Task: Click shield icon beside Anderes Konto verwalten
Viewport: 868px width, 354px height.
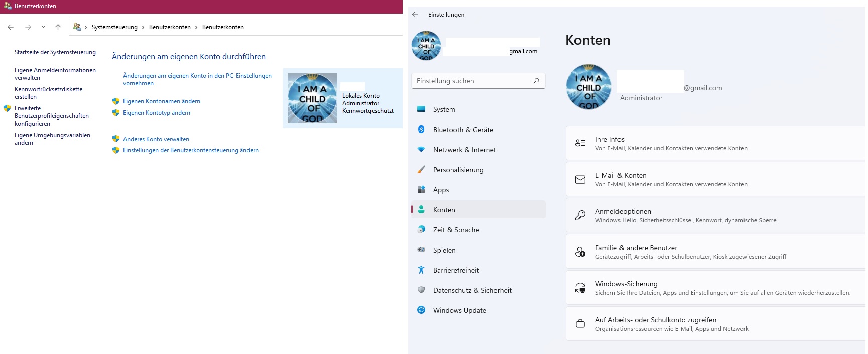Action: [116, 139]
